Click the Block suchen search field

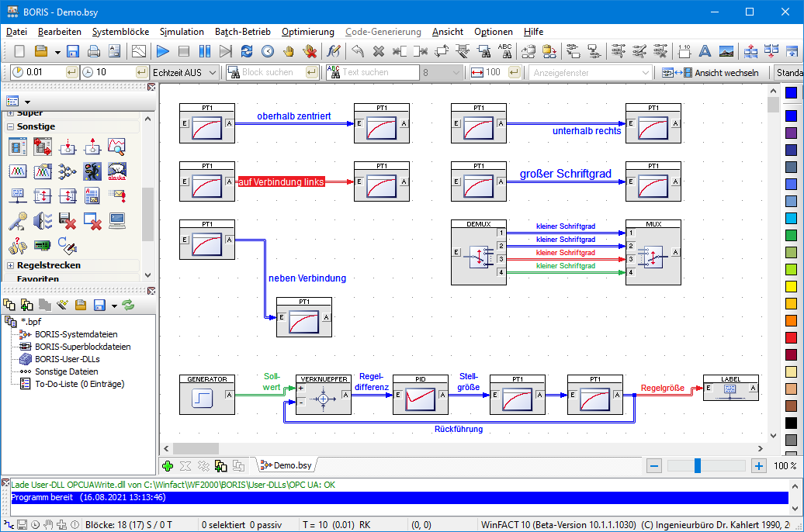[x=273, y=72]
